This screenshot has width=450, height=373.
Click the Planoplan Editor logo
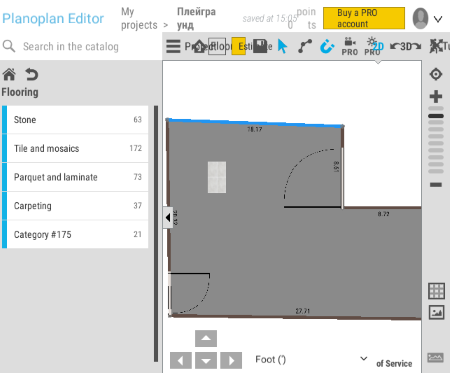pos(53,19)
